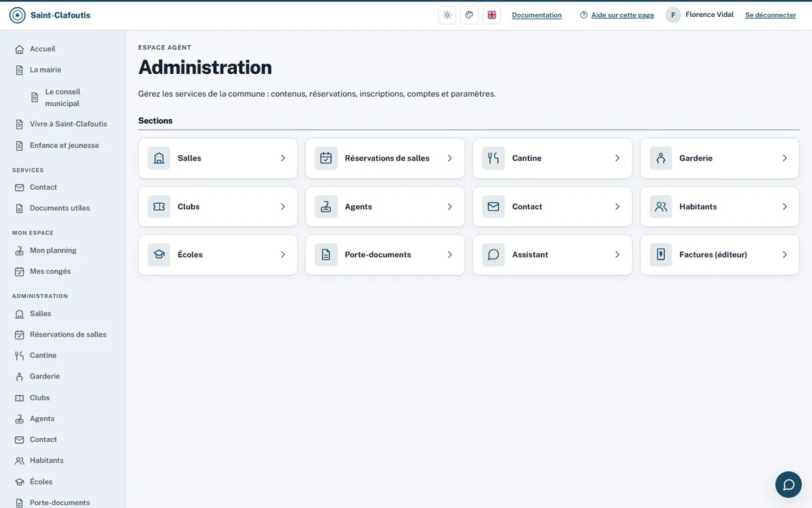
Task: Click the Salles building icon in sidebar
Action: pos(20,314)
